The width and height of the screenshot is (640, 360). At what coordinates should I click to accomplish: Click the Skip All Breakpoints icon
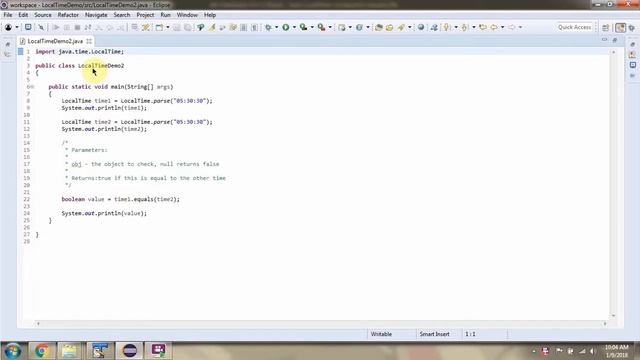click(41, 27)
